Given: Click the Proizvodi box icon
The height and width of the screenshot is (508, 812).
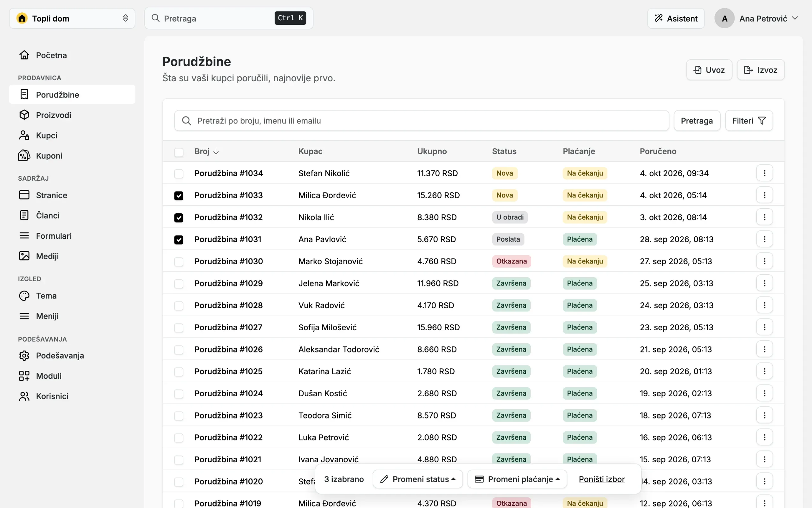Looking at the screenshot, I should (x=24, y=115).
